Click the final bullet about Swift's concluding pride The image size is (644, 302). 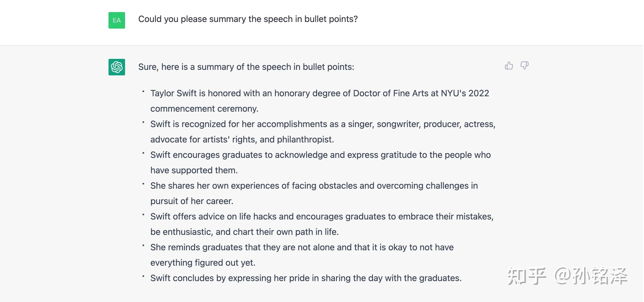[x=306, y=278]
